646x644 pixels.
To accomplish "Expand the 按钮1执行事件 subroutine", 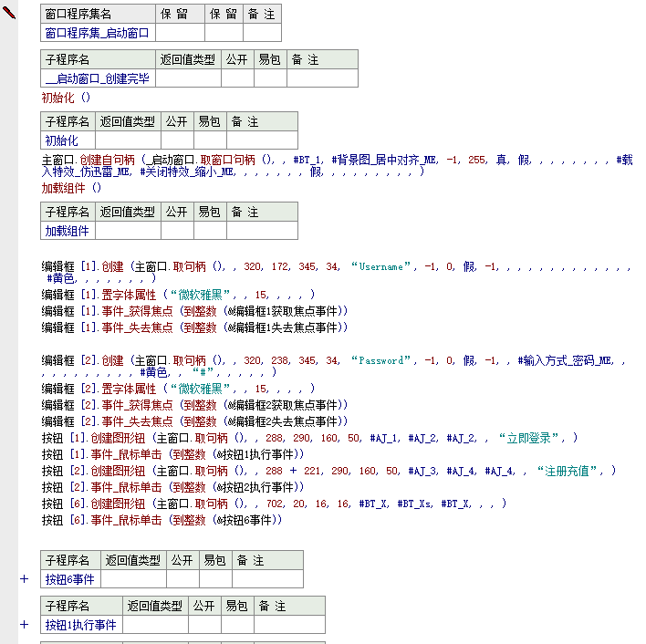I will click(24, 625).
